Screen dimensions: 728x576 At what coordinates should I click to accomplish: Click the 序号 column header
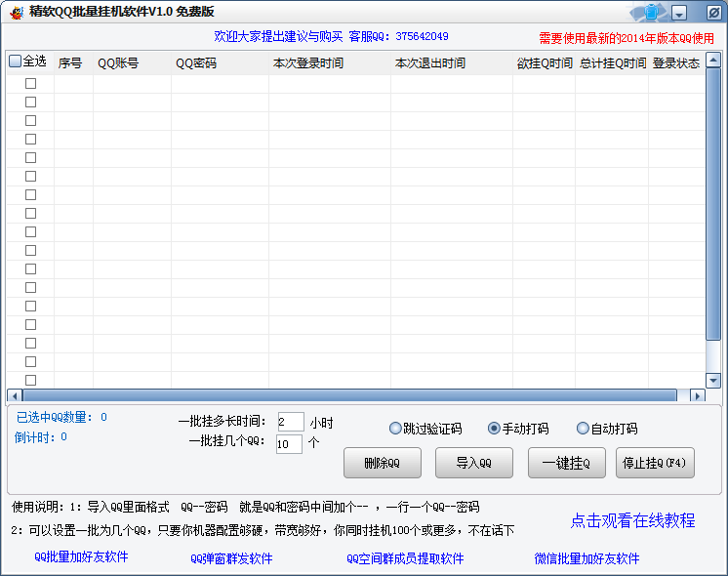[x=73, y=63]
